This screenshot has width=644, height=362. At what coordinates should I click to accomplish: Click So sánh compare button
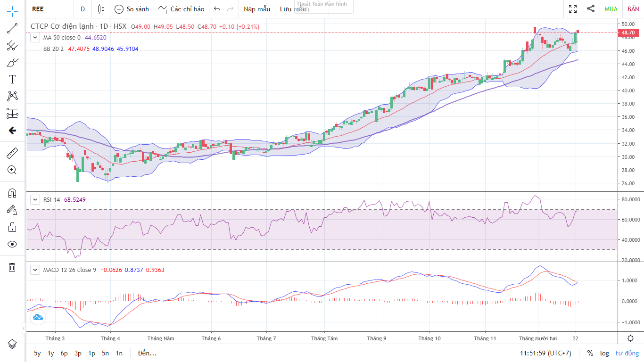(x=132, y=9)
